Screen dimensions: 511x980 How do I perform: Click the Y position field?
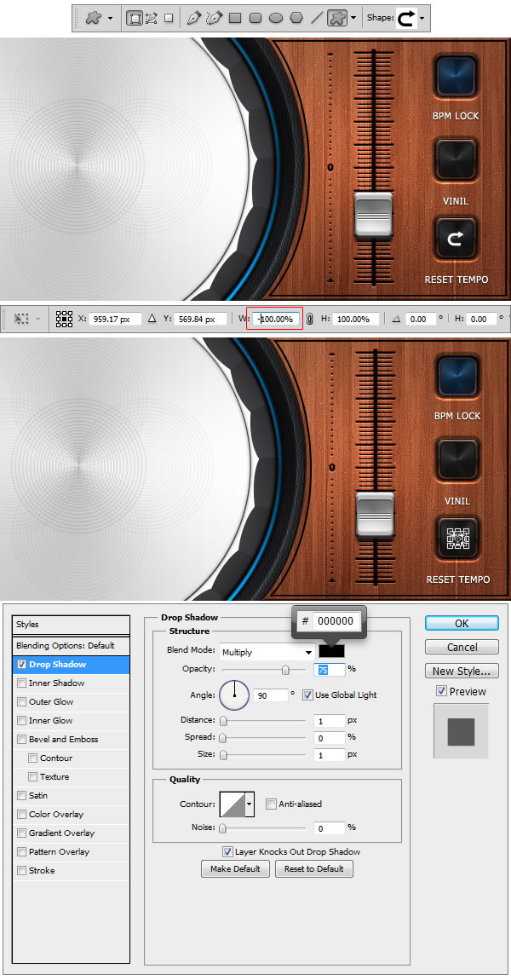pos(200,319)
